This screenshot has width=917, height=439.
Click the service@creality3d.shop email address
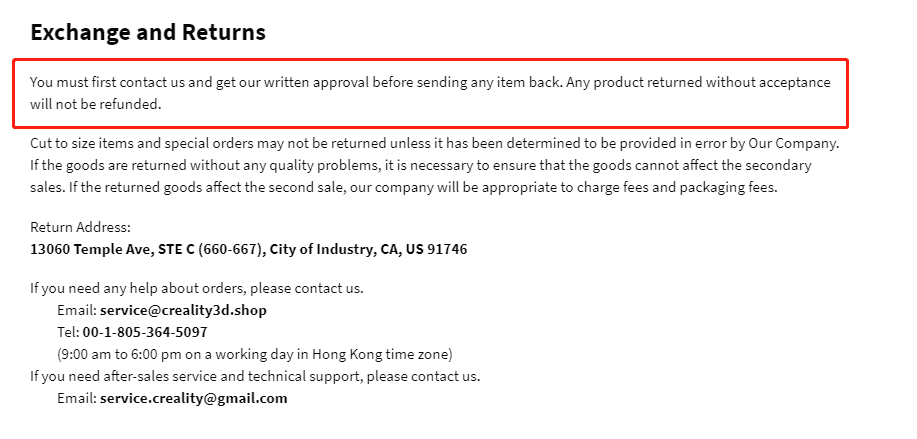[x=183, y=310]
